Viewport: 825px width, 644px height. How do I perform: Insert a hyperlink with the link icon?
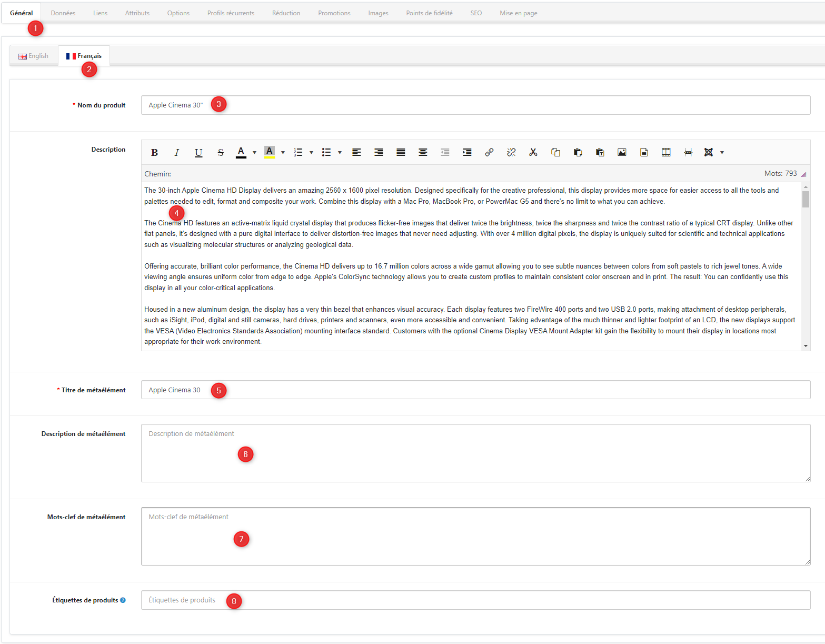pyautogui.click(x=489, y=153)
